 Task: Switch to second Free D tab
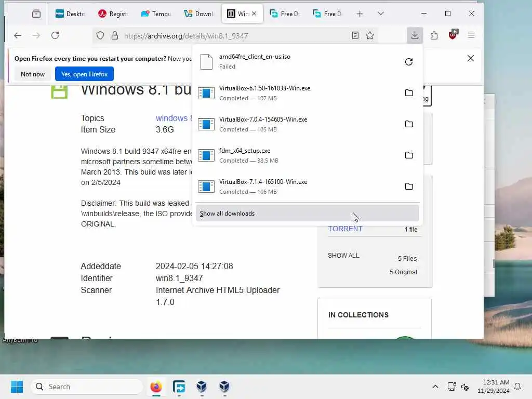click(x=327, y=14)
